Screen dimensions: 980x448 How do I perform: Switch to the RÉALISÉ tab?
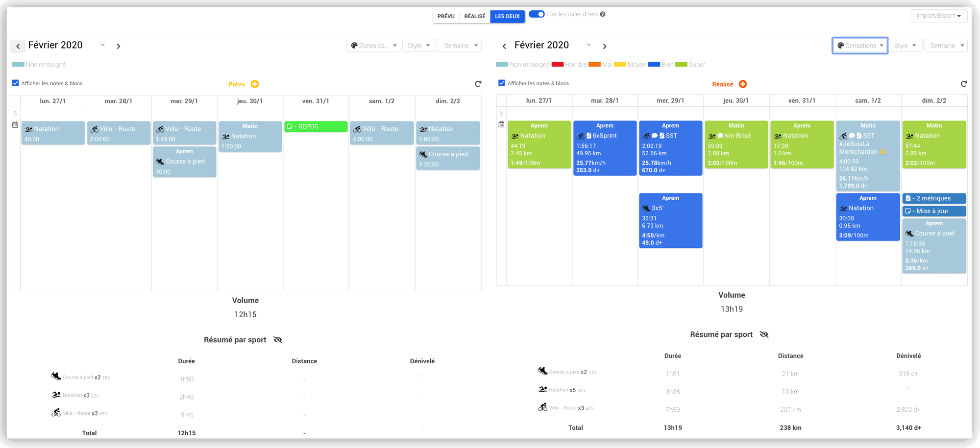(474, 16)
